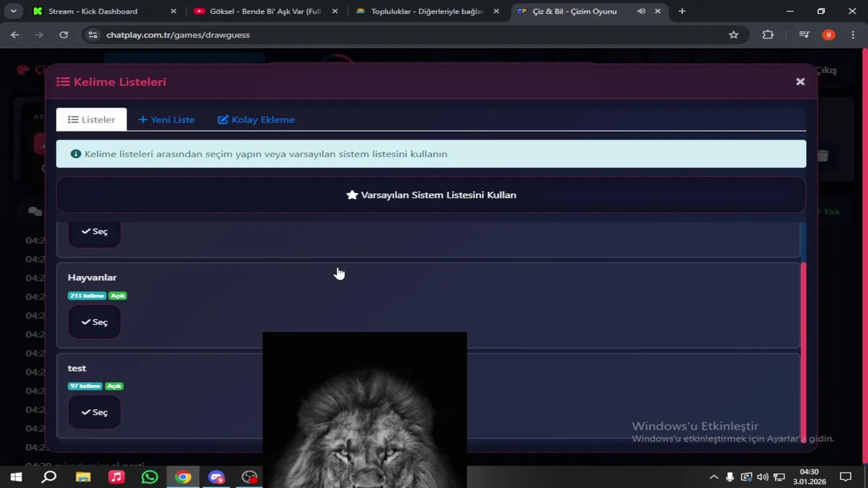This screenshot has height=488, width=868.
Task: Select the test word list with Seç
Action: [x=94, y=412]
